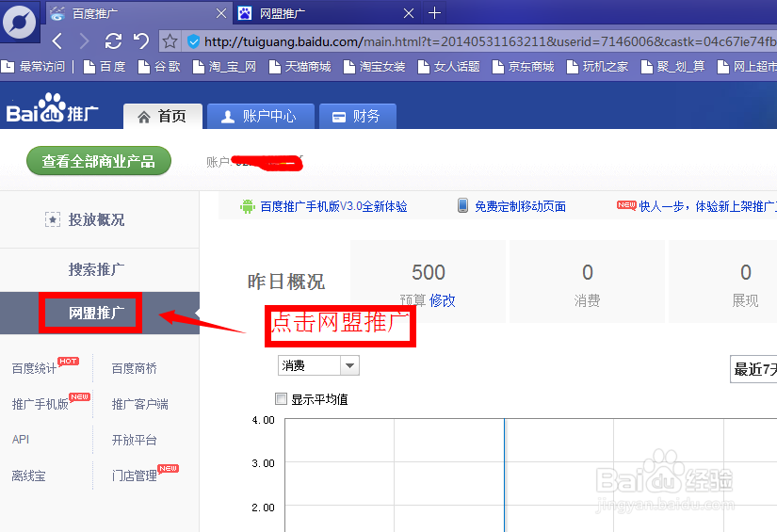The width and height of the screenshot is (777, 532).
Task: Click the address bar URL
Action: [x=490, y=41]
